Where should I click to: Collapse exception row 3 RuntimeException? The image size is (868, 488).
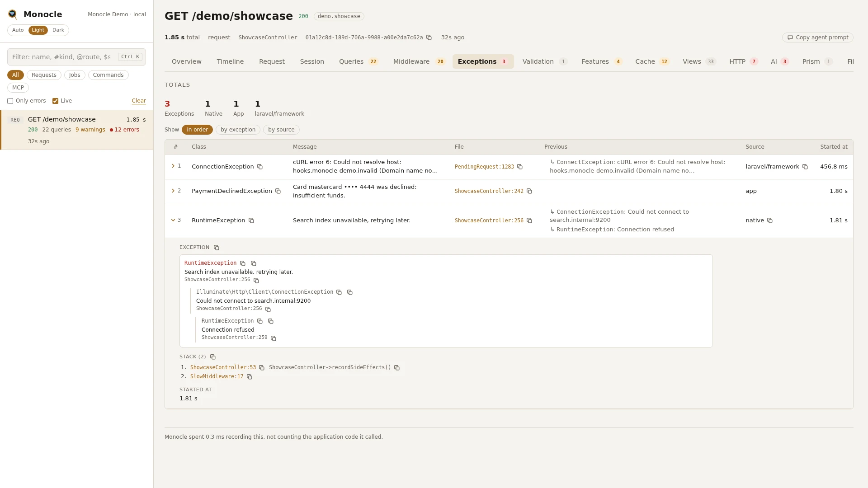coord(173,220)
